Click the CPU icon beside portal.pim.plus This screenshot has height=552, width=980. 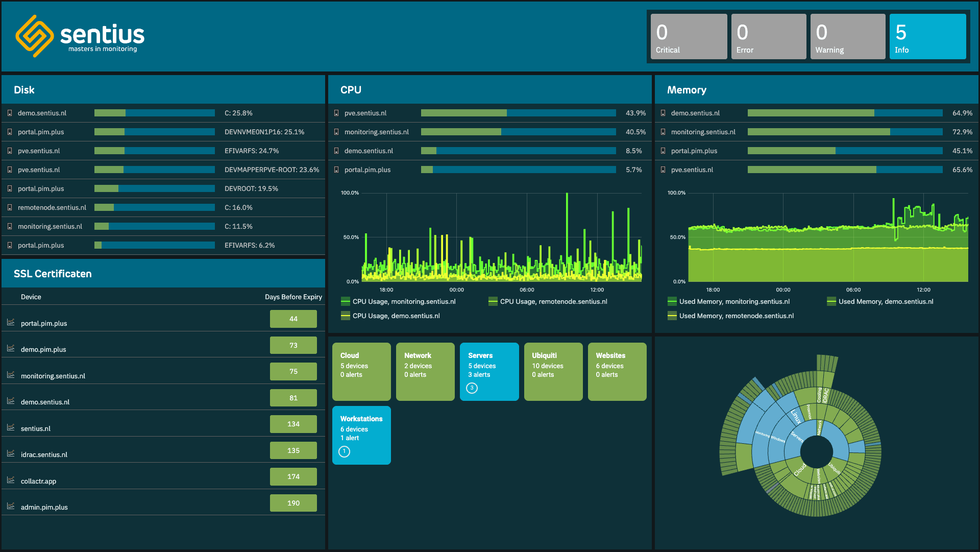click(336, 170)
